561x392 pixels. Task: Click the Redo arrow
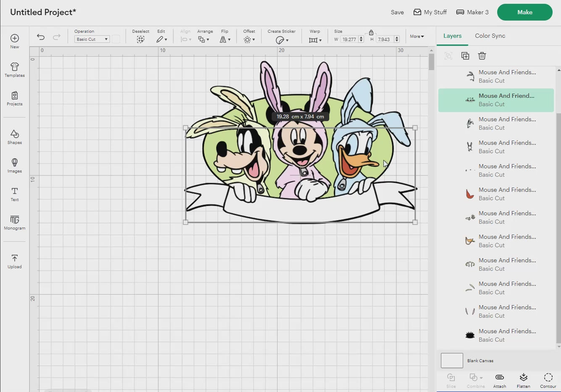[57, 37]
